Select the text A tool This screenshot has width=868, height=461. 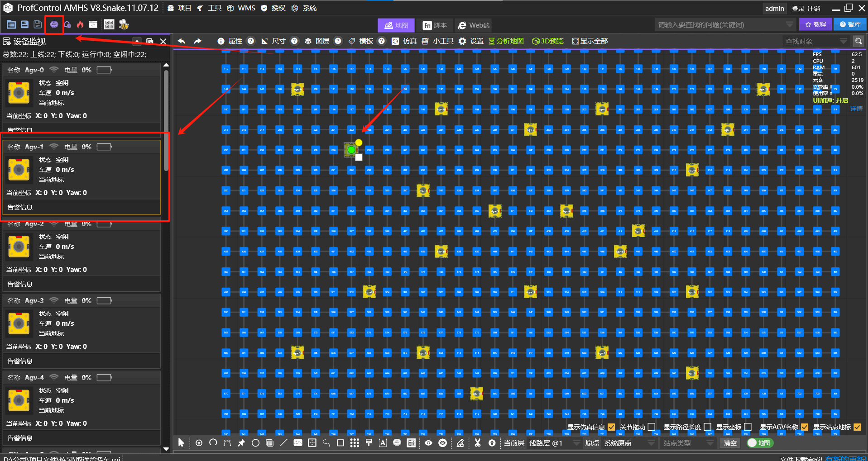tap(383, 443)
